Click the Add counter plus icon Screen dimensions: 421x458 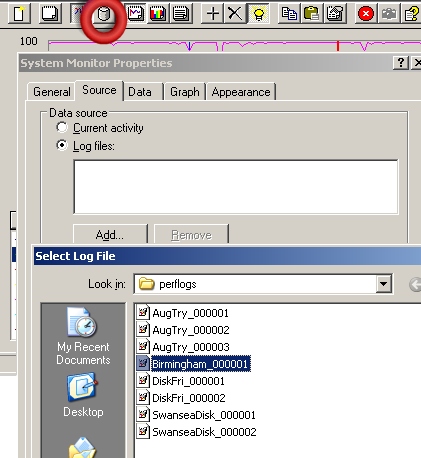point(213,13)
